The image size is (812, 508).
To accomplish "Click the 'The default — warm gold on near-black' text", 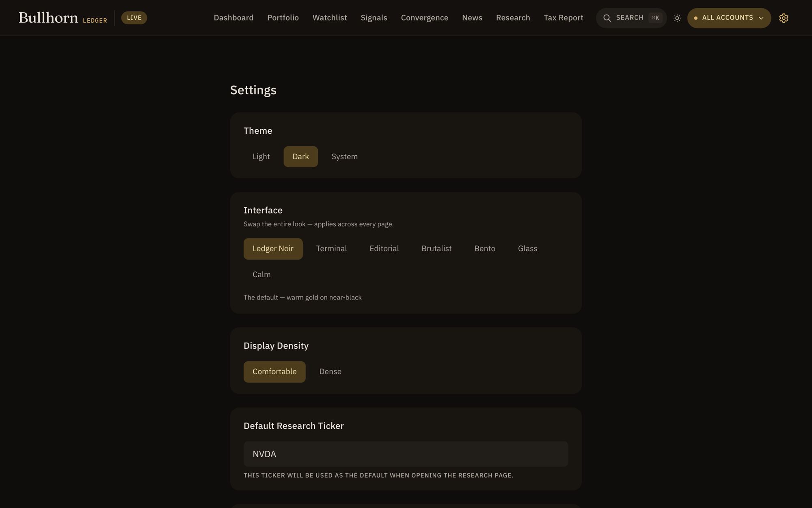I will (302, 297).
